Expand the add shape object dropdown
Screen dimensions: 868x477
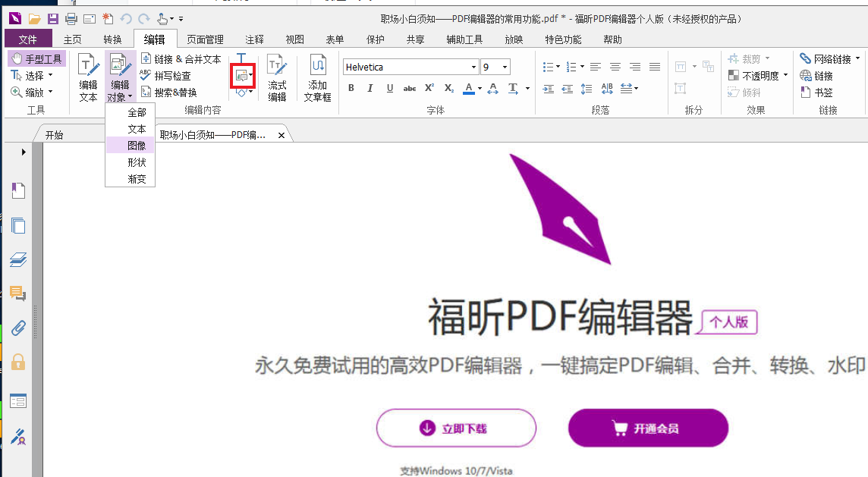click(x=251, y=92)
